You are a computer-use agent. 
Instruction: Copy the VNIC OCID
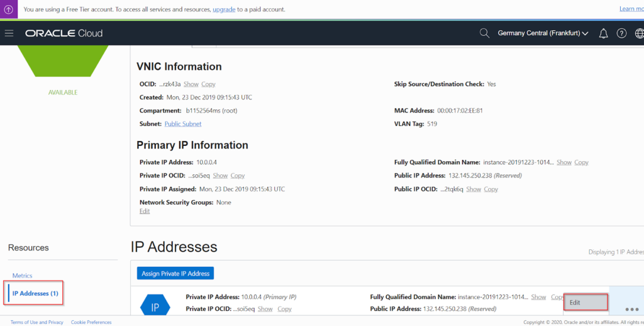pyautogui.click(x=208, y=84)
